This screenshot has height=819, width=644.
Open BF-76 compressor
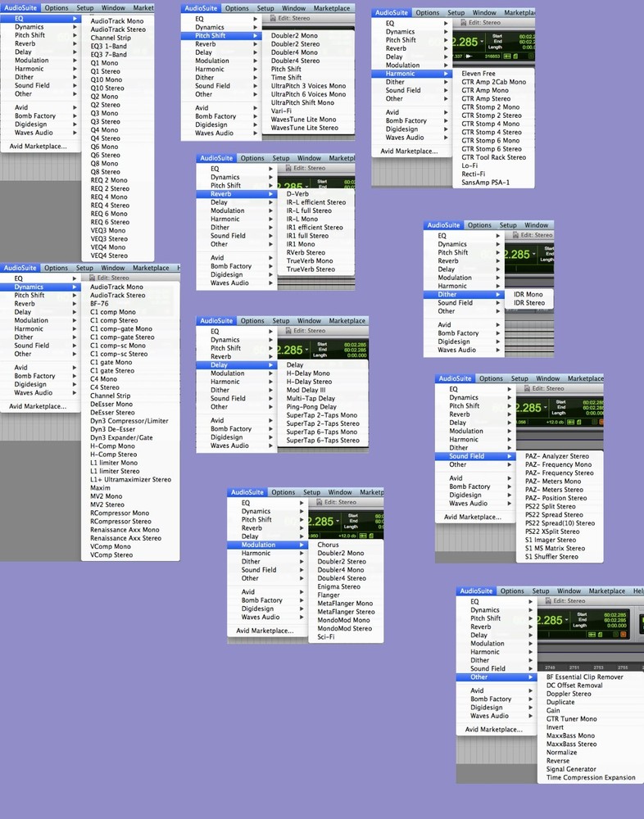click(99, 304)
